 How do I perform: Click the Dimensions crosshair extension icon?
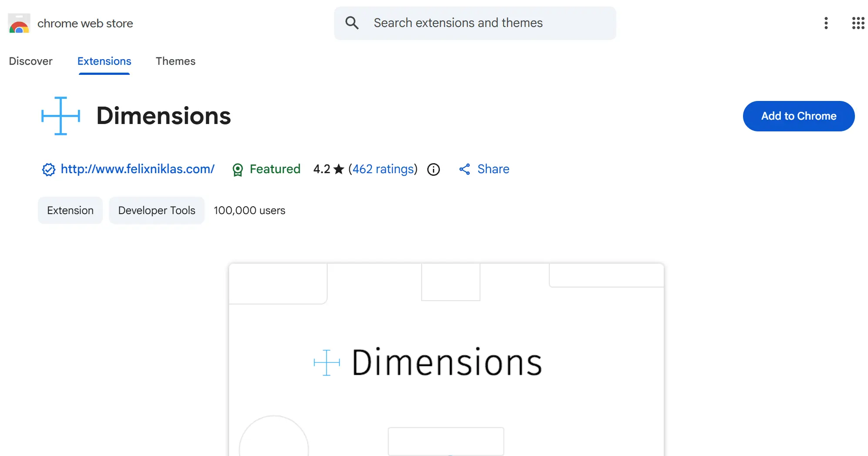click(x=61, y=116)
